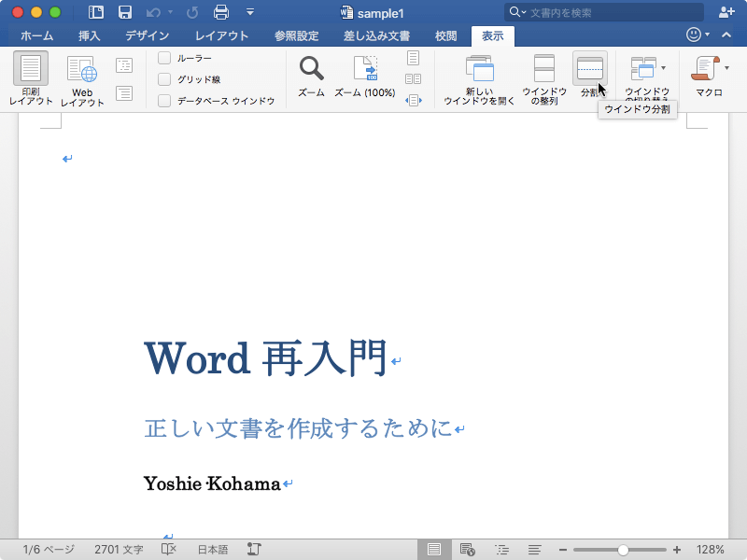Click the Split window icon
Image resolution: width=747 pixels, height=560 pixels.
(x=589, y=68)
